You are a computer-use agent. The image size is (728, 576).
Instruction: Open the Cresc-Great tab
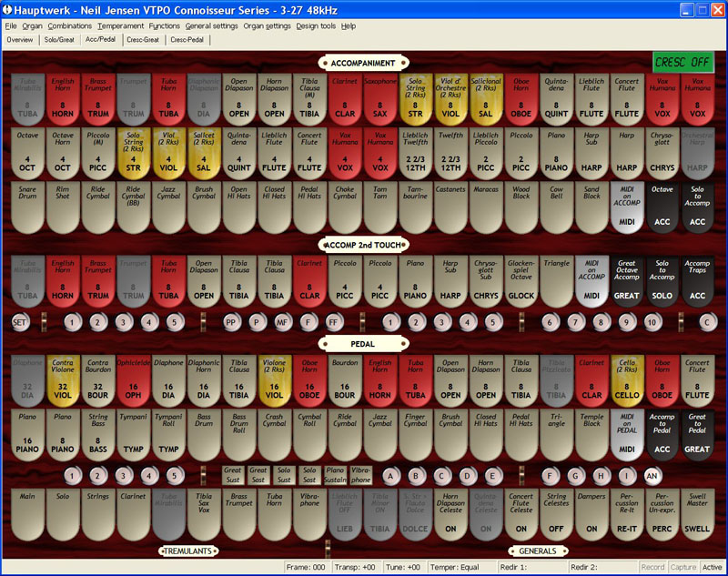click(x=143, y=40)
